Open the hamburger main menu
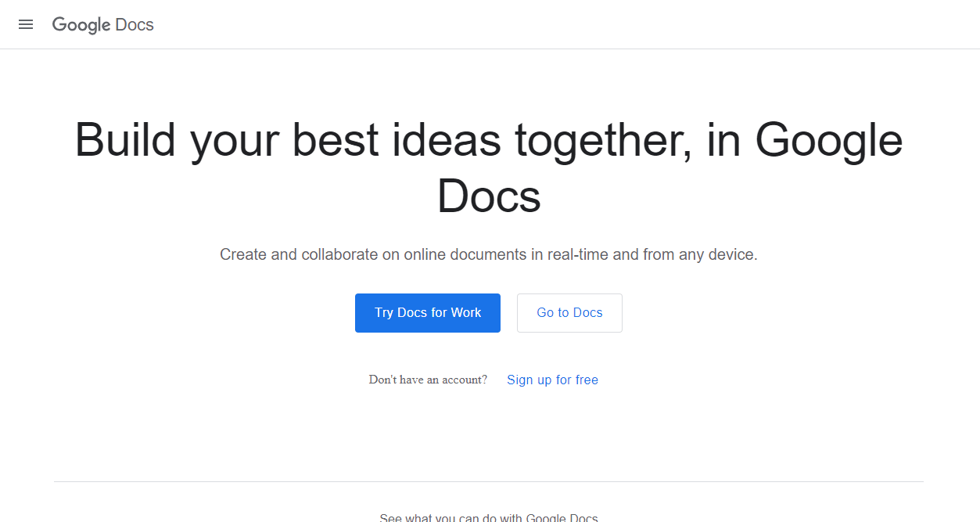The width and height of the screenshot is (980, 522). click(x=26, y=24)
